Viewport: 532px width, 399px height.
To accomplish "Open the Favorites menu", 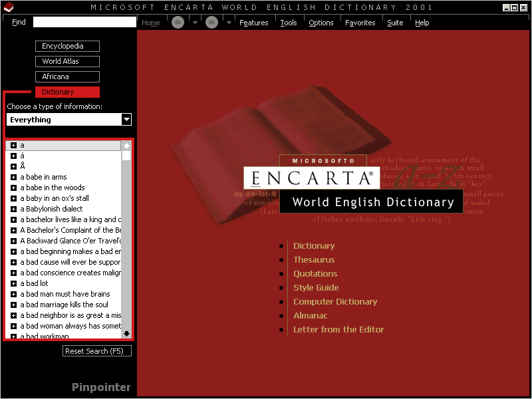I will [x=360, y=23].
